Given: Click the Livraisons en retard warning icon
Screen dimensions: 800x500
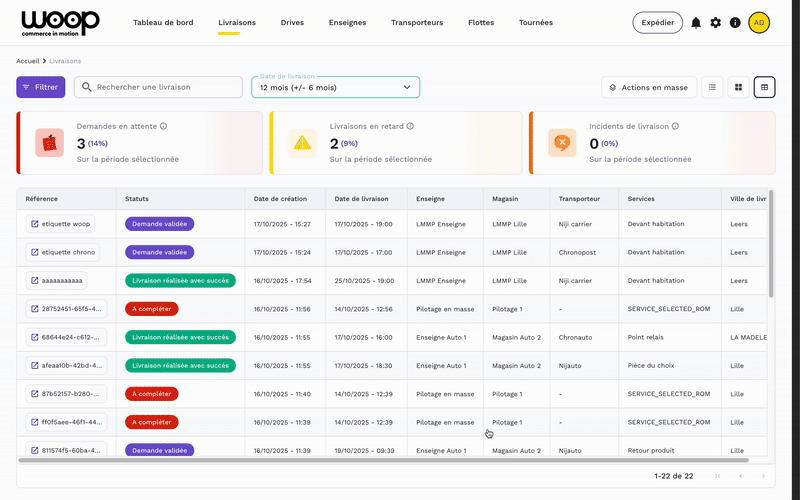Looking at the screenshot, I should coord(302,143).
